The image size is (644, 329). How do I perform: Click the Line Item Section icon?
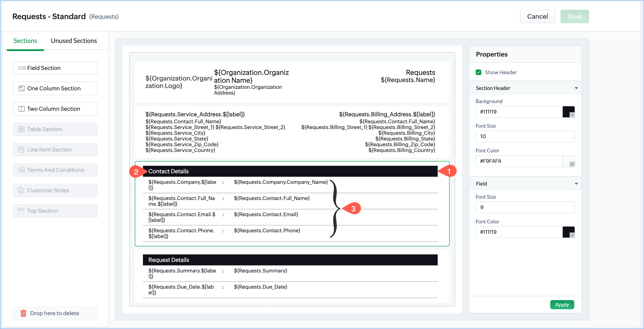(x=21, y=150)
